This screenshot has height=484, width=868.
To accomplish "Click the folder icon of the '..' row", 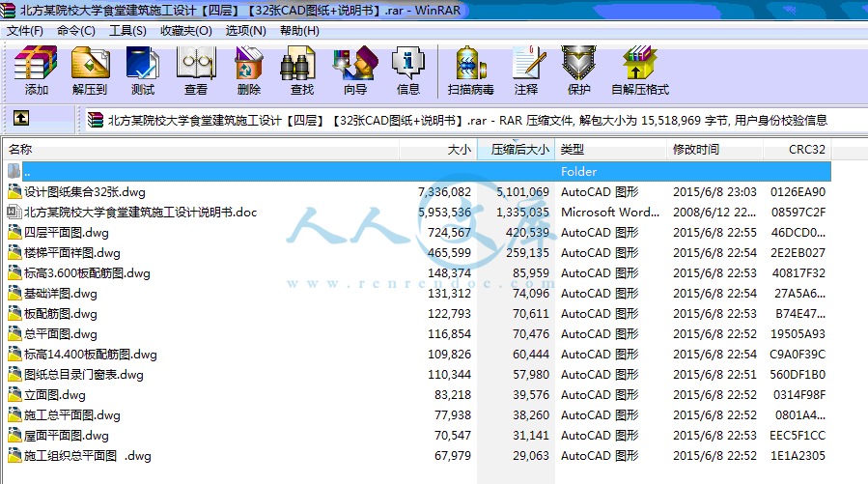I will (14, 171).
